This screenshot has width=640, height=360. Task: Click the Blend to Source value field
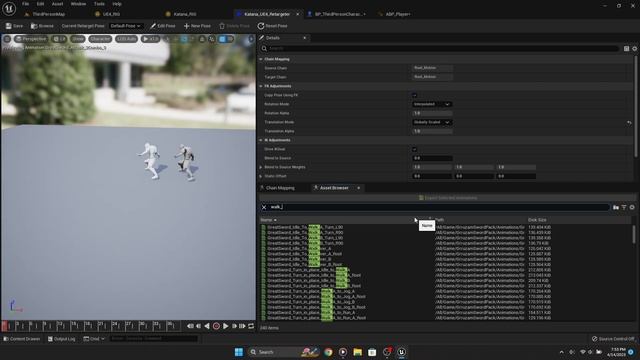point(432,158)
